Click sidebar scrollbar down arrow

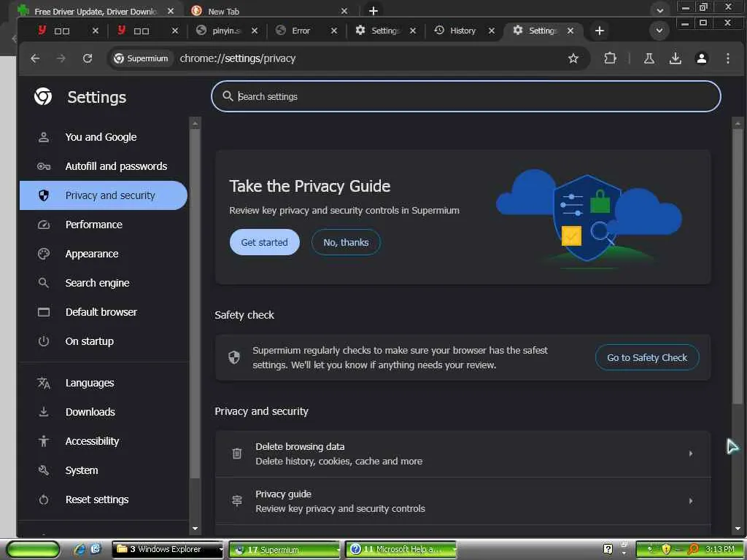click(x=195, y=528)
